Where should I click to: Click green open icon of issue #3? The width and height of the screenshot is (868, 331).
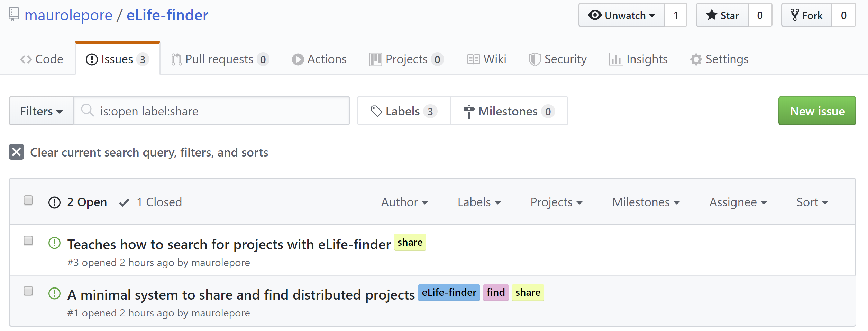54,243
